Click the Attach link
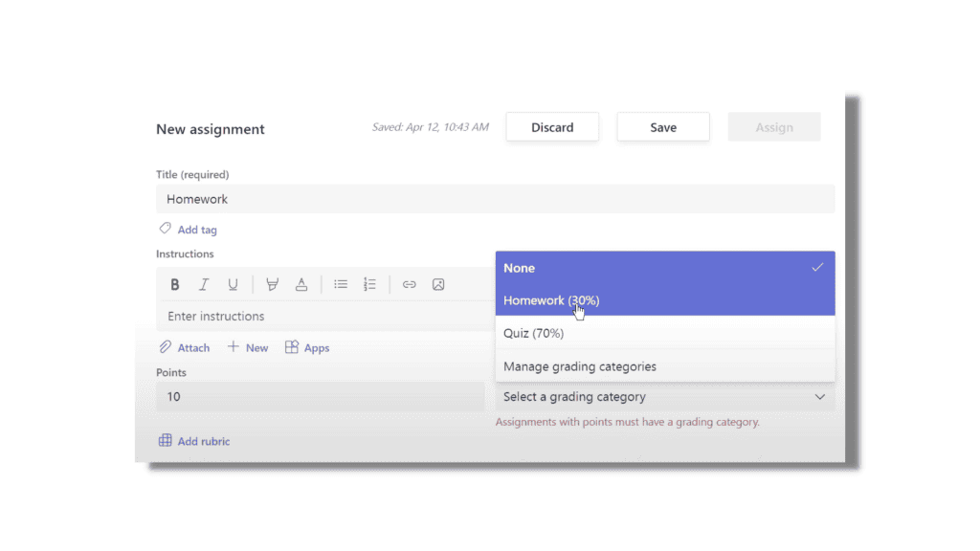Viewport: 980px width, 551px height. [x=193, y=348]
